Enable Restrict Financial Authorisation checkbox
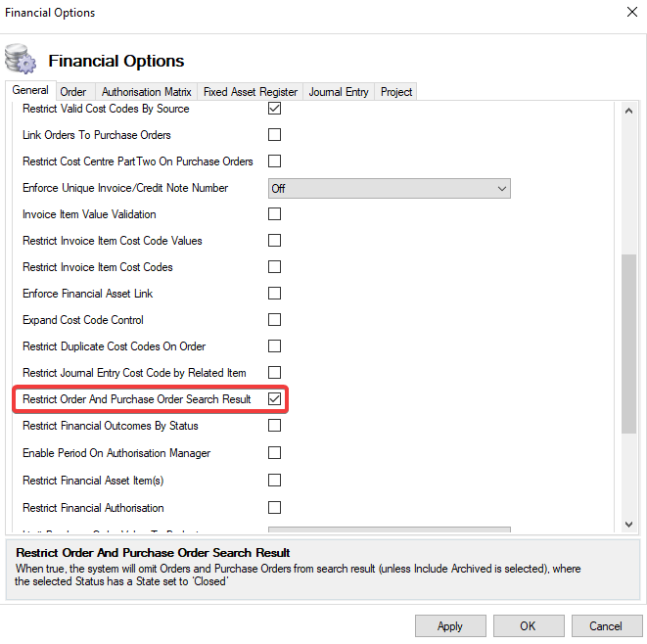This screenshot has width=647, height=644. pos(275,508)
